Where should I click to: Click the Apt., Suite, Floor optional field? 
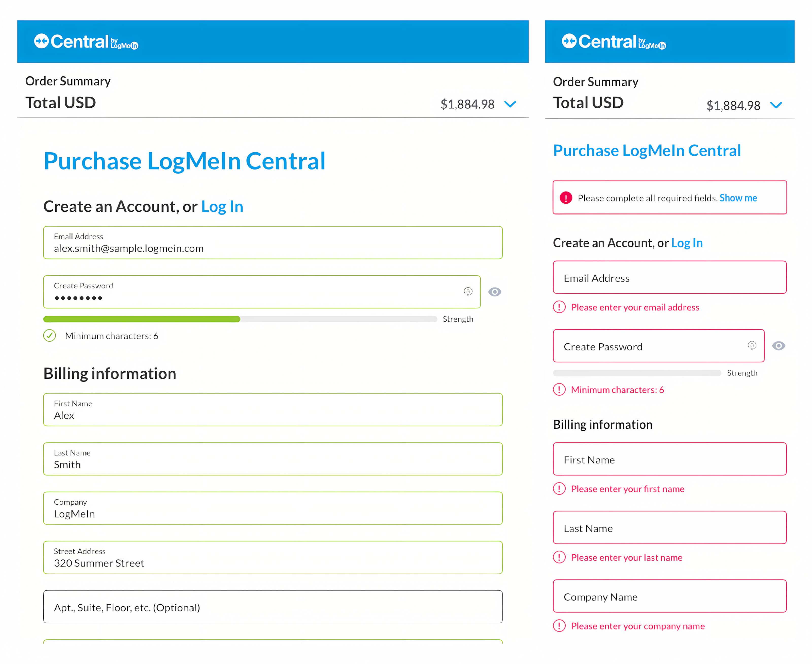pos(273,607)
